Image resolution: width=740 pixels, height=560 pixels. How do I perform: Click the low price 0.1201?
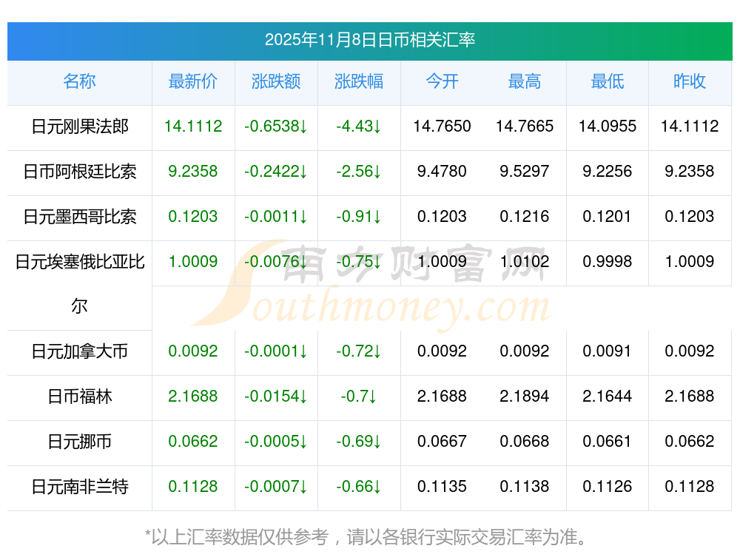[x=608, y=217]
